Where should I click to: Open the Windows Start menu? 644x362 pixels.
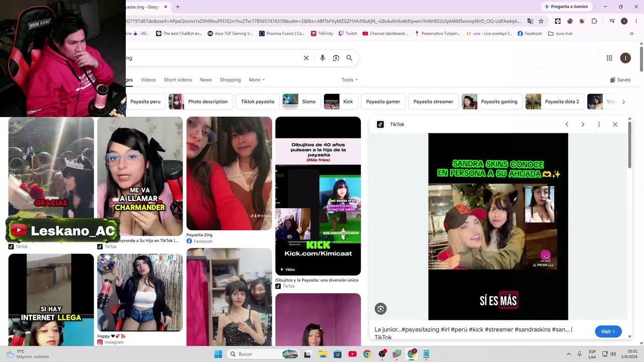218,354
